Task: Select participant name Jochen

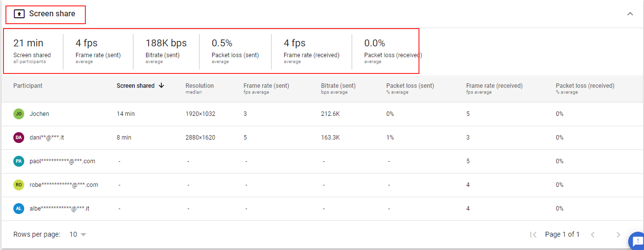Action: pyautogui.click(x=39, y=114)
